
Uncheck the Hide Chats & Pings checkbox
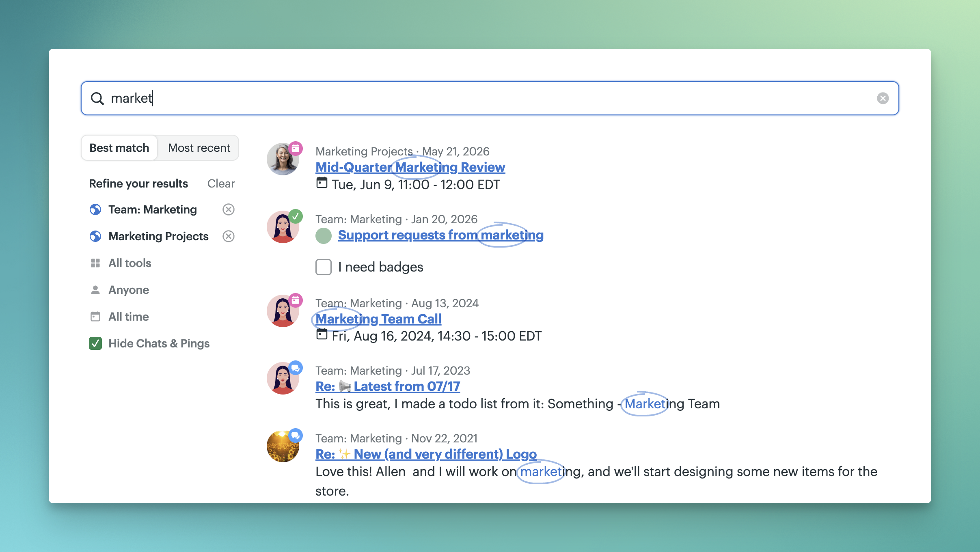[95, 343]
